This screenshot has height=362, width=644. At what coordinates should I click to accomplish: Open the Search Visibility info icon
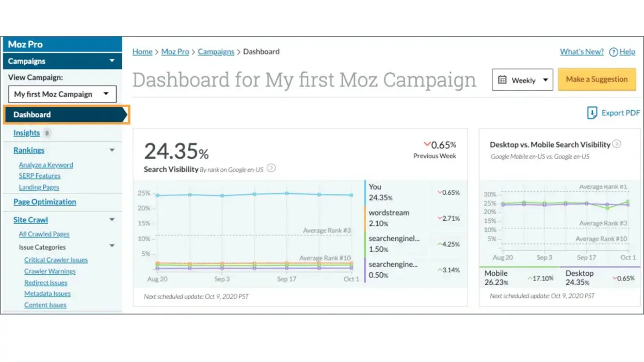tap(271, 169)
